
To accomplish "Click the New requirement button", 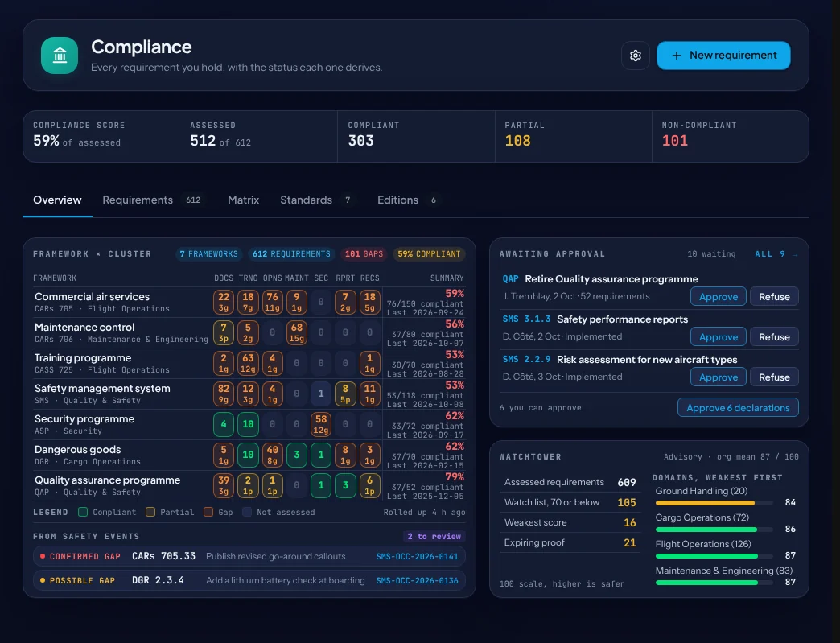I will click(723, 56).
